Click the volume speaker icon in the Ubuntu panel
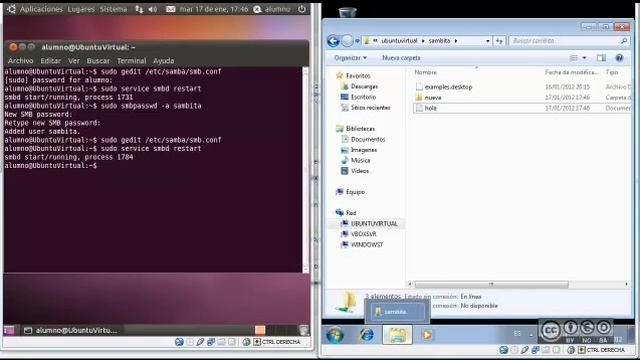Viewport: 640px width, 360px height. (x=153, y=9)
